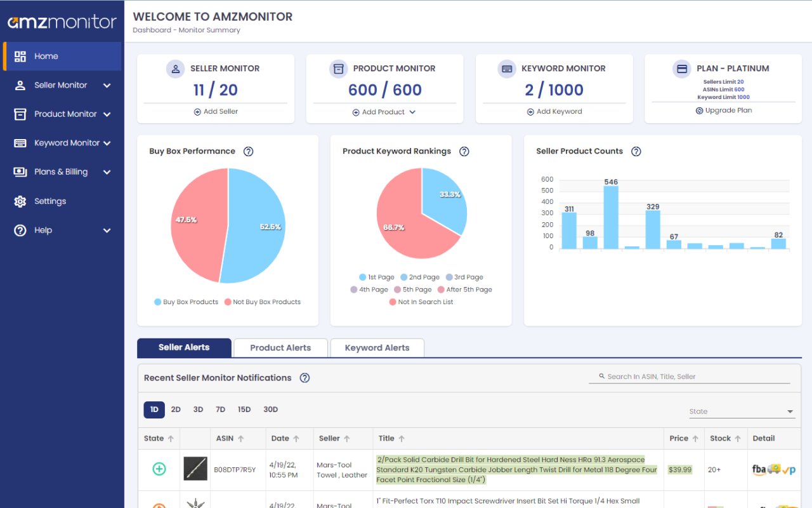Click the Seller Monitor person icon in sidebar
This screenshot has width=812, height=508.
[20, 85]
